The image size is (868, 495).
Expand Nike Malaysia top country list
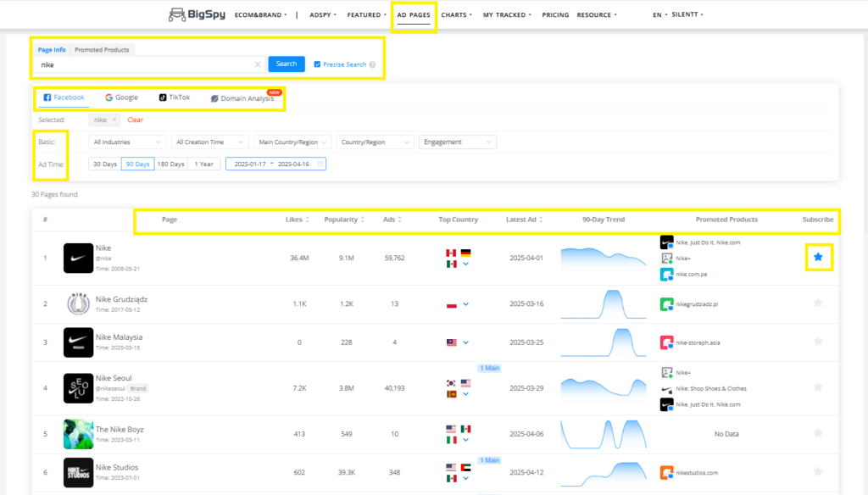pos(465,342)
